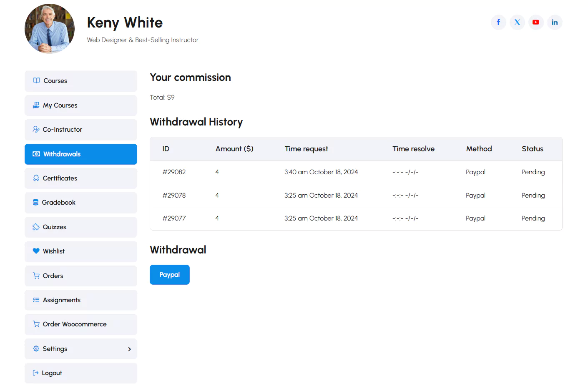The image size is (588, 391).
Task: Select withdrawal ID #29078
Action: (x=174, y=195)
